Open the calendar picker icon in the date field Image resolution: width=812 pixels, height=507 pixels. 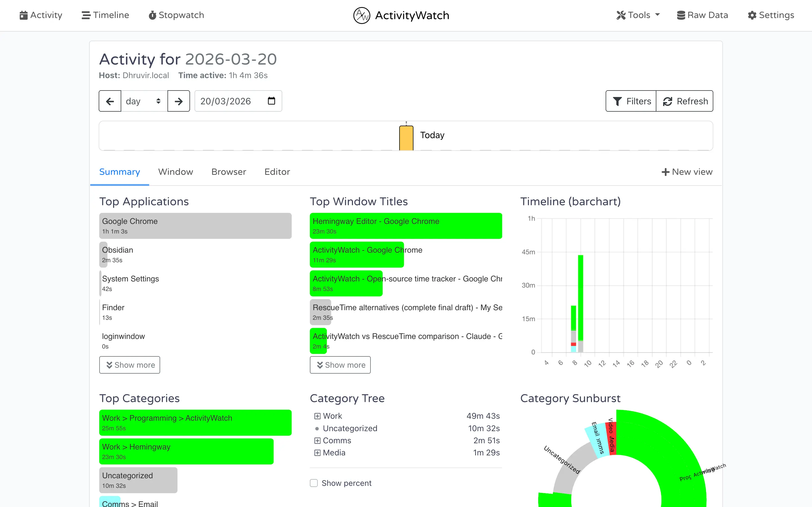(x=271, y=101)
